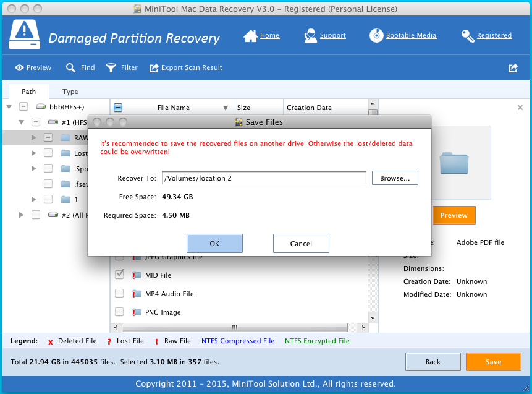This screenshot has width=532, height=394.
Task: Click the Creation Date column header
Action: coord(326,108)
